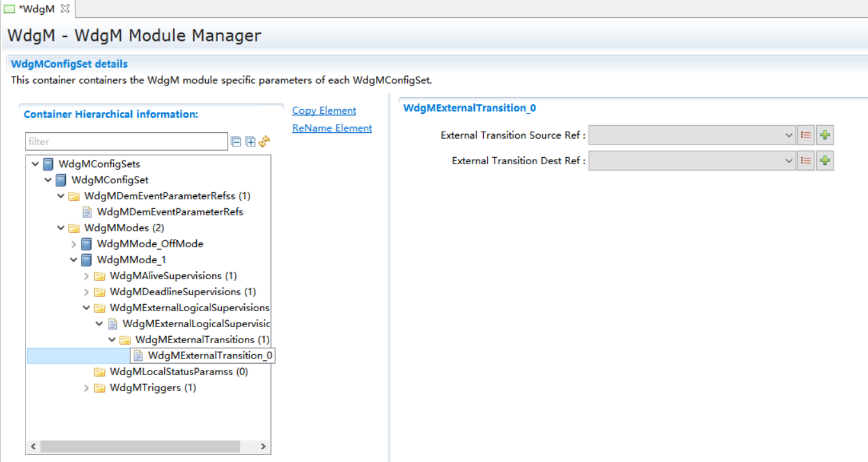
Task: Collapse the WdgMModes (2) folder
Action: 61,228
